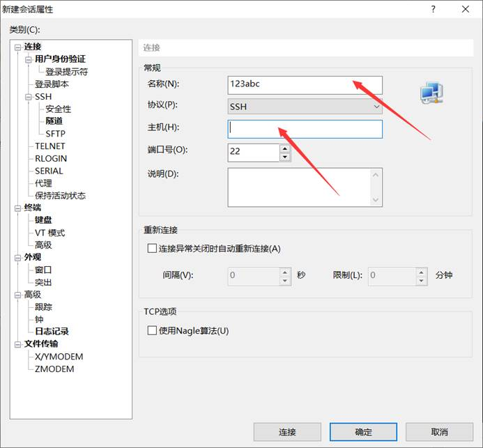Increase the 限制 minutes value
Viewport: 483px width, 448px height.
click(x=422, y=272)
